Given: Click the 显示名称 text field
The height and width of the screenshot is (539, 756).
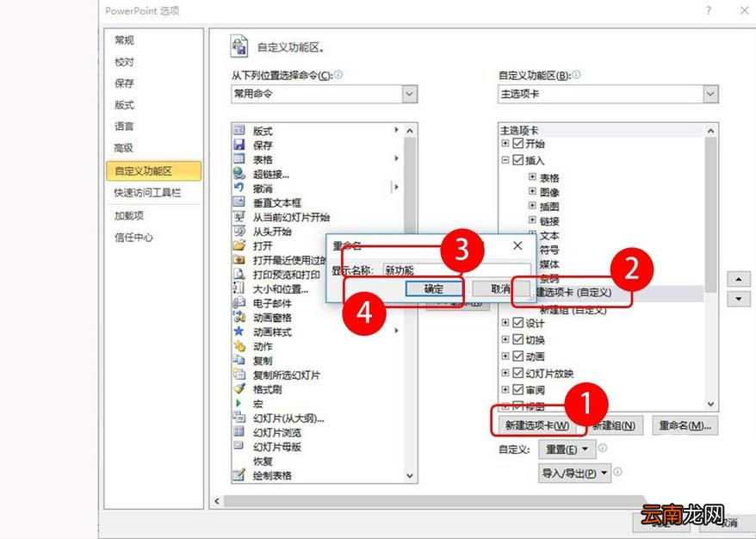Looking at the screenshot, I should (456, 270).
